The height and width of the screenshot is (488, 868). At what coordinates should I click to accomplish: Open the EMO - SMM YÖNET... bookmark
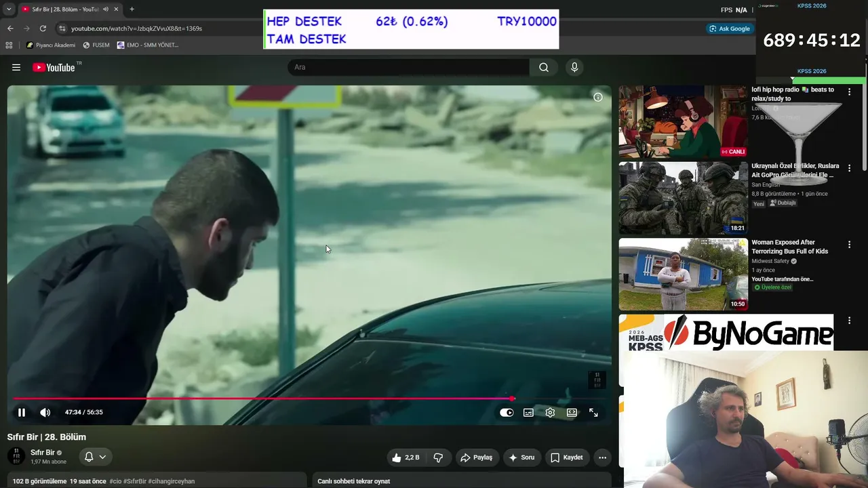[x=147, y=45]
